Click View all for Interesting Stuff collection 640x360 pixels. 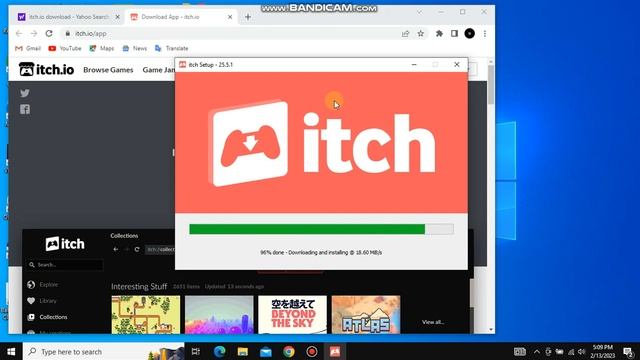coord(433,322)
